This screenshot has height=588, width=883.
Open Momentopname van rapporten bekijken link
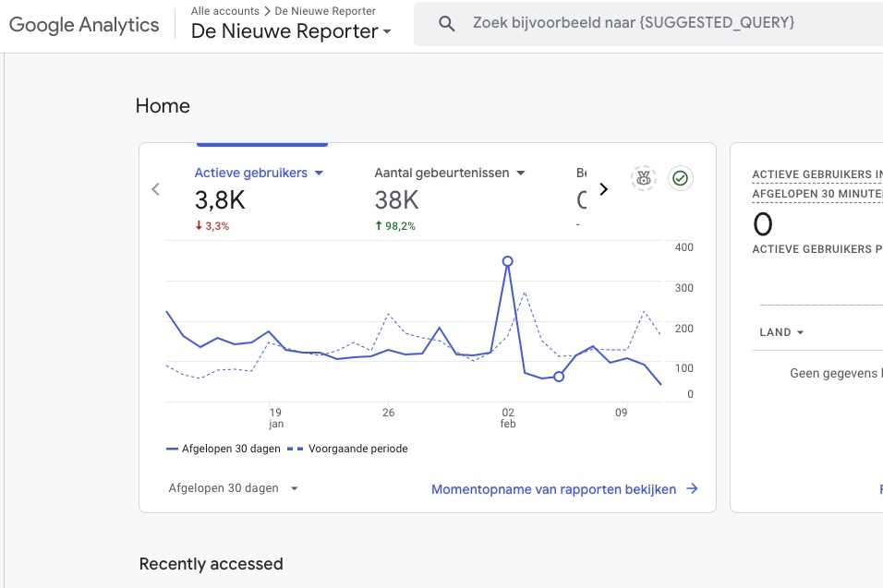(553, 489)
